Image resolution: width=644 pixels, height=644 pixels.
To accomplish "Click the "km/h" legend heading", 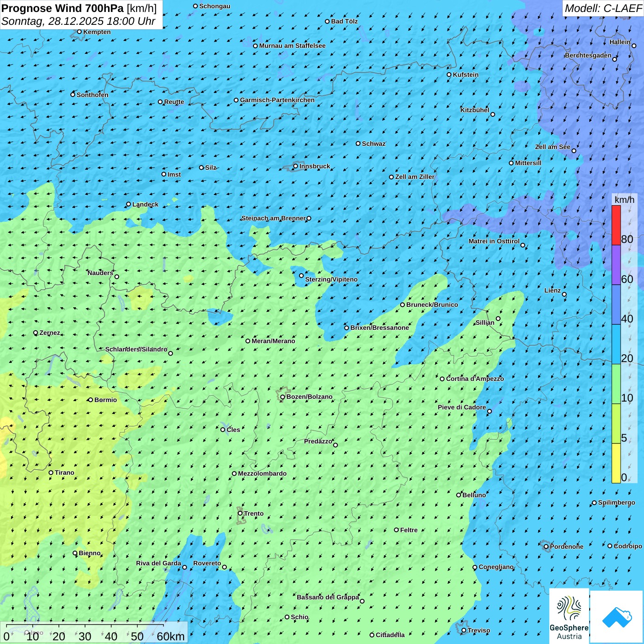I will coord(624,199).
